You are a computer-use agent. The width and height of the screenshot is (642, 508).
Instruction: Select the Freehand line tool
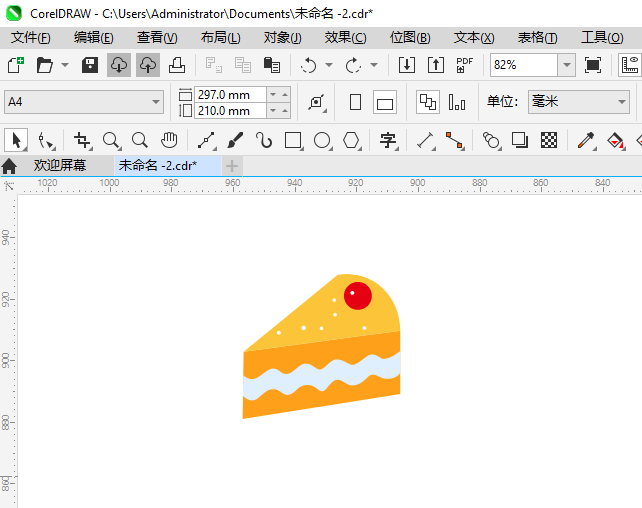pos(206,140)
